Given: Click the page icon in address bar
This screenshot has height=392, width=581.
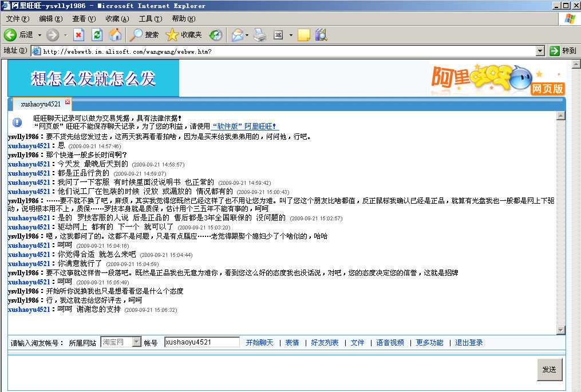Looking at the screenshot, I should coord(36,51).
